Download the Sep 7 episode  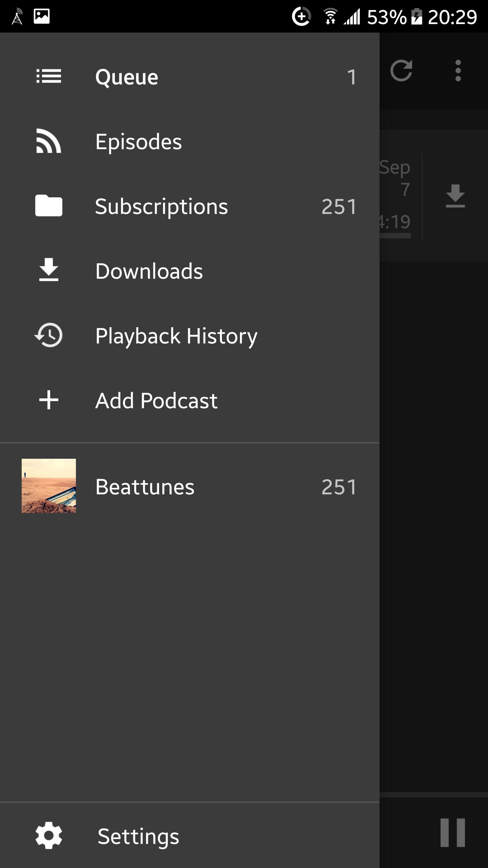(455, 196)
